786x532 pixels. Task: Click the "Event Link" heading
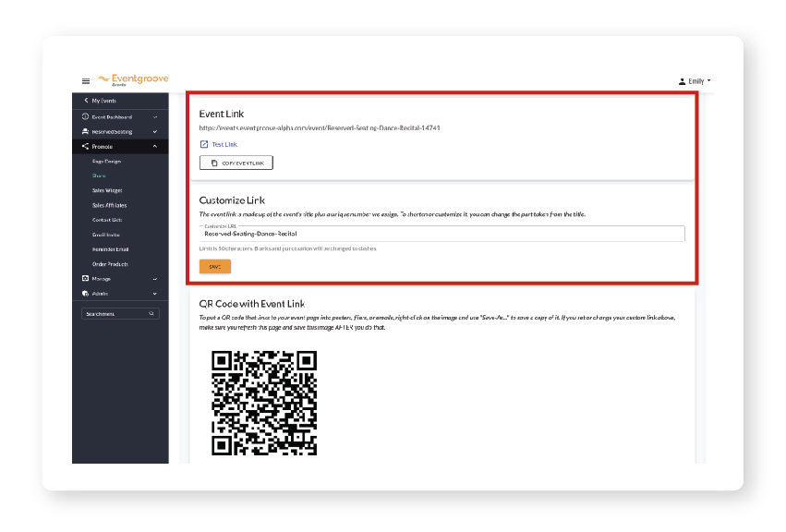point(222,115)
